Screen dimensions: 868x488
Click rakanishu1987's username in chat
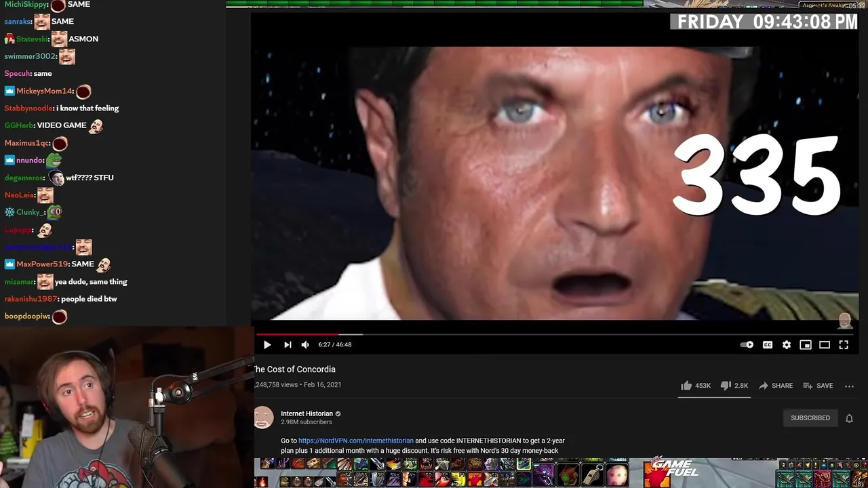[x=31, y=299]
